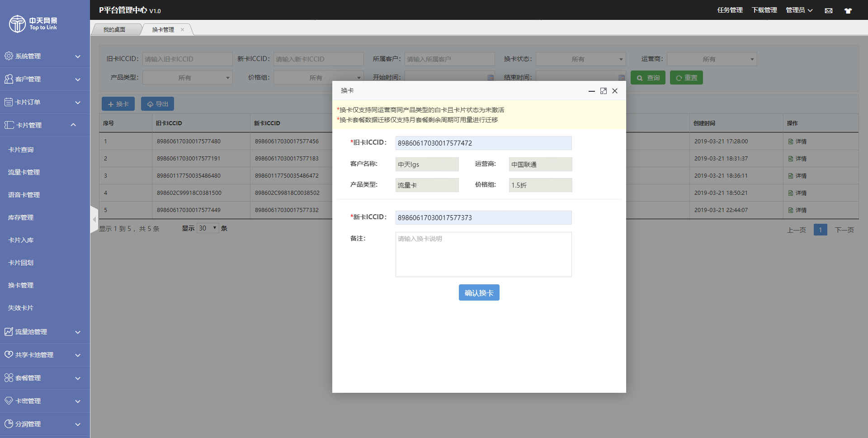Viewport: 868px width, 438px height.
Task: Open the 价格组 filter dropdown
Action: click(x=319, y=78)
